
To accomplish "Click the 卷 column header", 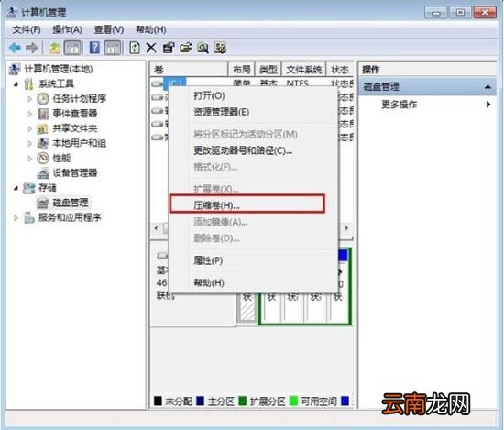I will (x=189, y=69).
